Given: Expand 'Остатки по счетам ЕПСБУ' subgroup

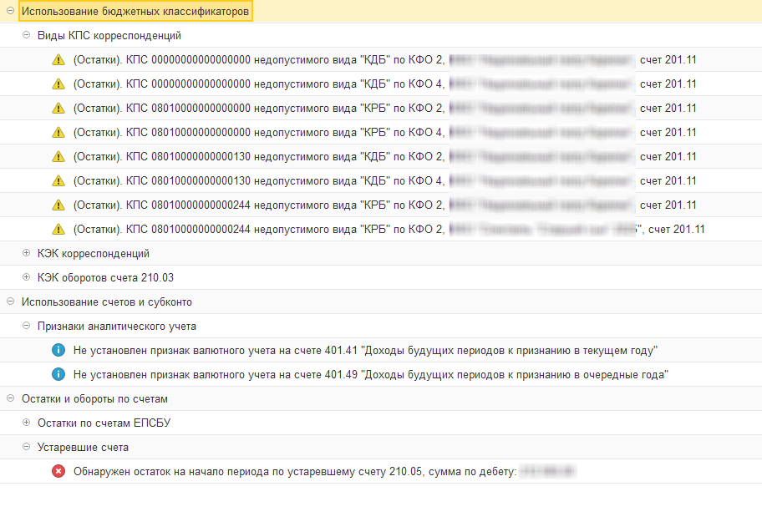Looking at the screenshot, I should coord(26,423).
